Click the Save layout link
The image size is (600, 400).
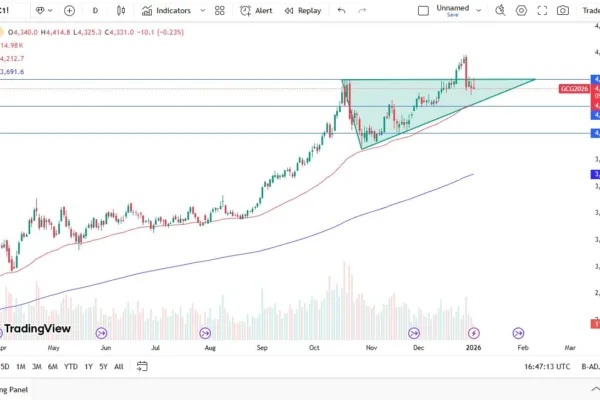[x=452, y=14]
